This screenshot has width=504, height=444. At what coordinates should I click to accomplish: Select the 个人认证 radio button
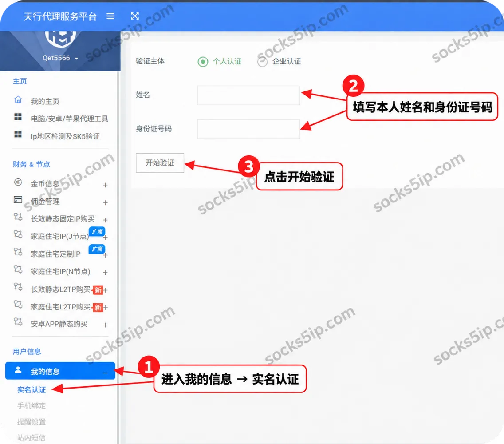203,61
